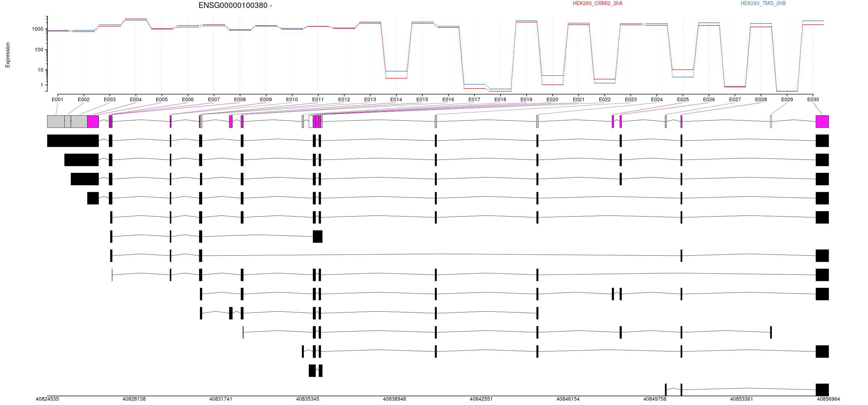Click exon label E015
The height and width of the screenshot is (405, 868).
pos(422,99)
